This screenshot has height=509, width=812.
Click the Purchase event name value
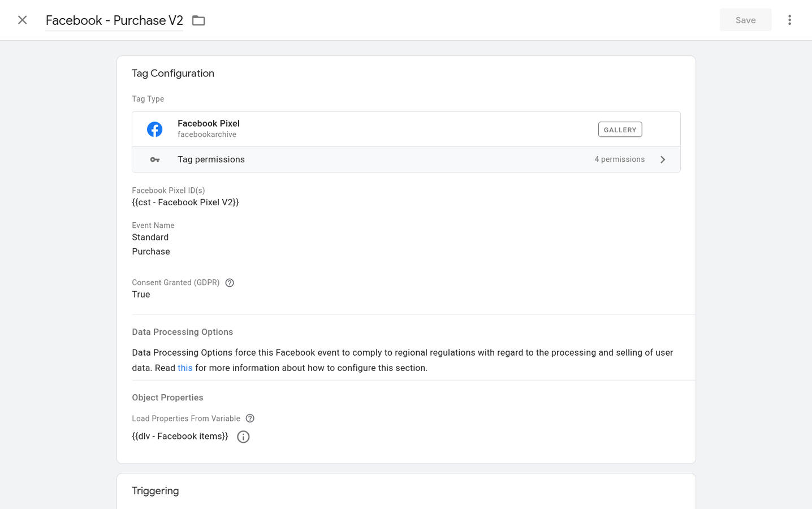tap(151, 252)
